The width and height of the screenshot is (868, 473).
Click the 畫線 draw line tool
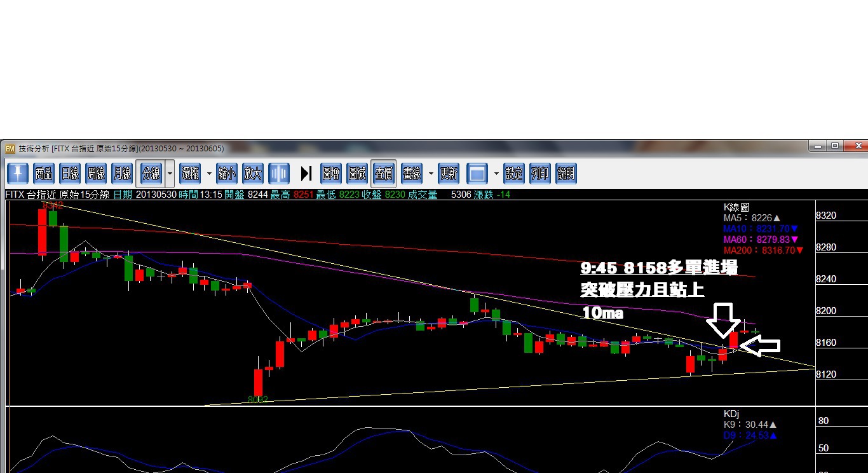[x=412, y=173]
